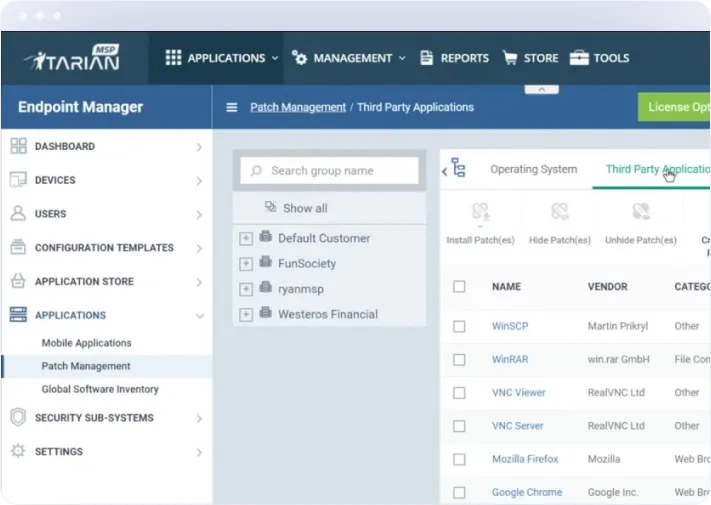This screenshot has width=711, height=505.
Task: Click the Devices sidebar icon
Action: pyautogui.click(x=18, y=180)
